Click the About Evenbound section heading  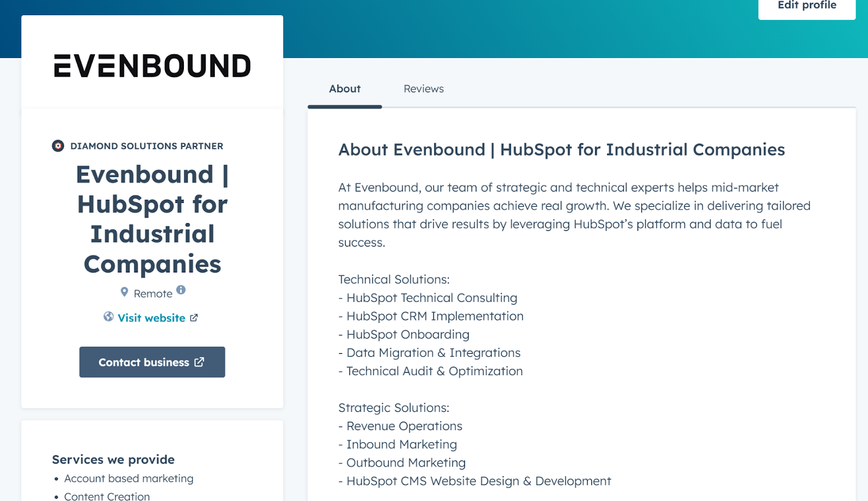(561, 150)
